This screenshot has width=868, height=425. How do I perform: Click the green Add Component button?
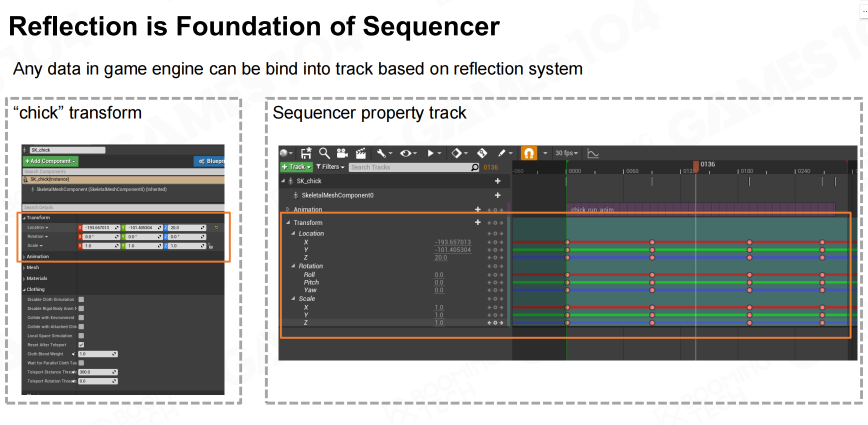[50, 161]
